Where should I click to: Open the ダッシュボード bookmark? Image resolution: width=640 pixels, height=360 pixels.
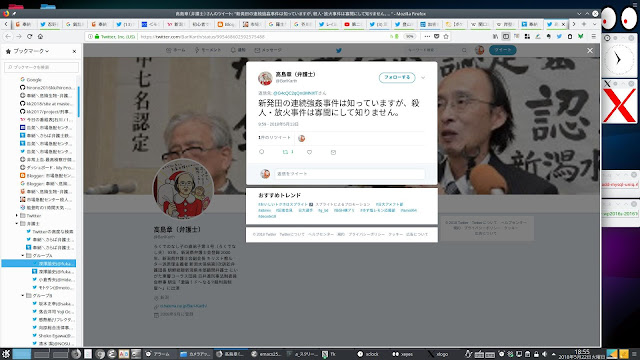(x=47, y=168)
